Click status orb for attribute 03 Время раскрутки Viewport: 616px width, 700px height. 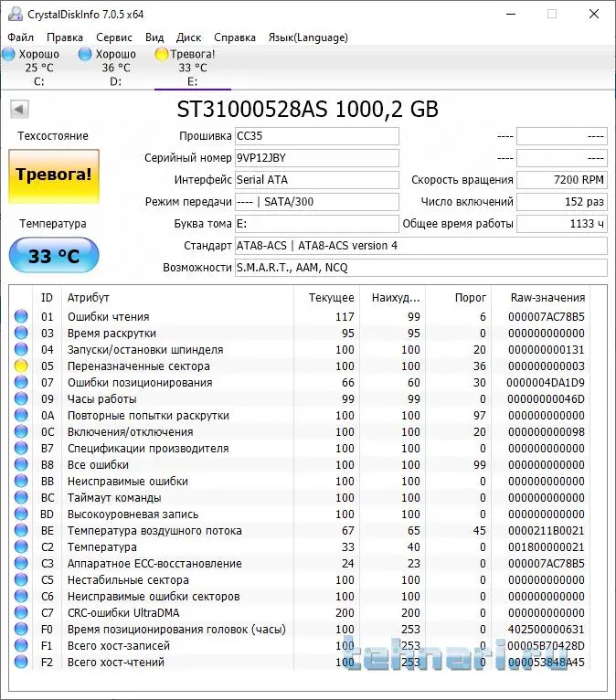pos(21,333)
